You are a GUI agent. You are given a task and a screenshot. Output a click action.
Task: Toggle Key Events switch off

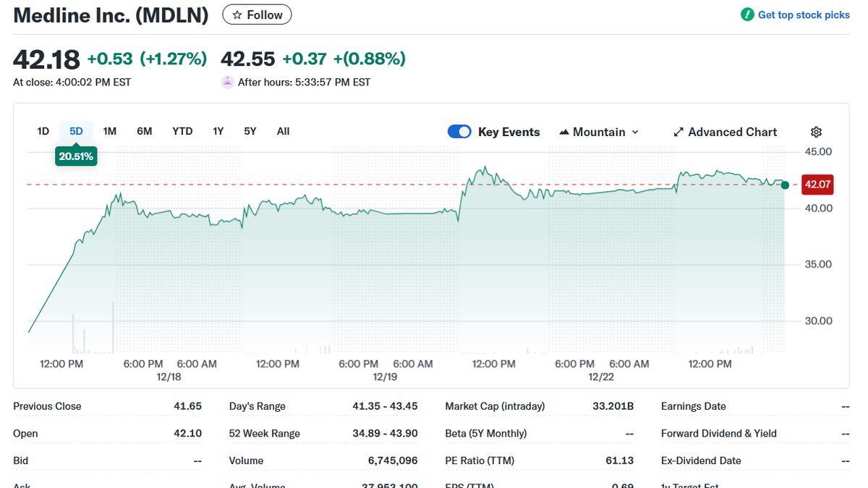point(459,132)
